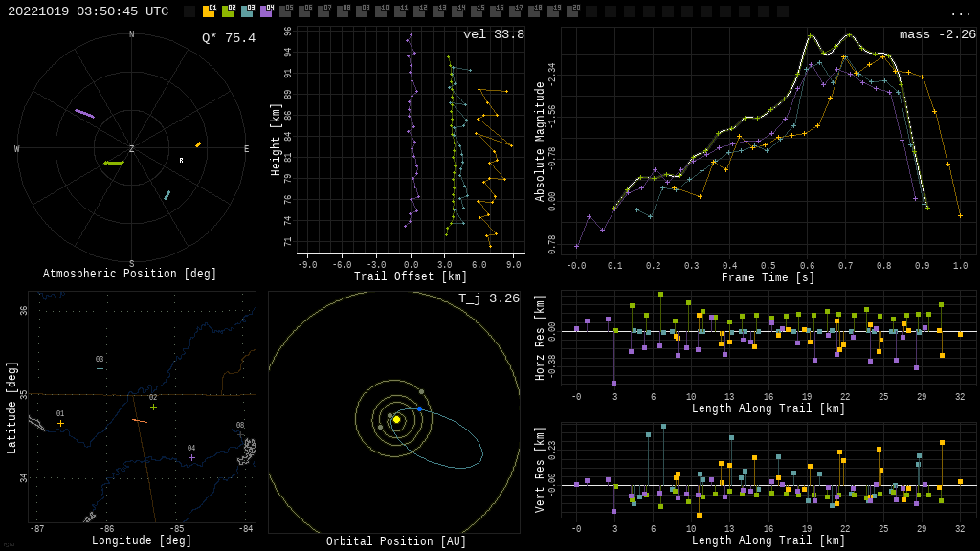Click the T_j 3.26 readout
This screenshot has width=980, height=551.
(488, 298)
